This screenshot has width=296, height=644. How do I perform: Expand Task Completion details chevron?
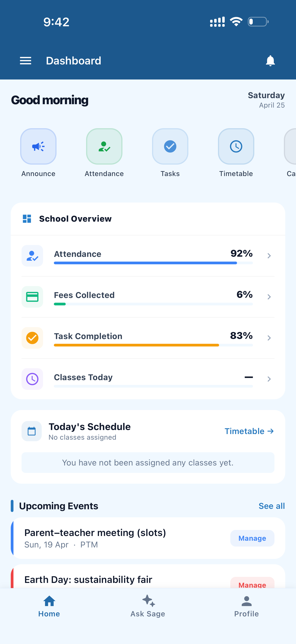(269, 338)
